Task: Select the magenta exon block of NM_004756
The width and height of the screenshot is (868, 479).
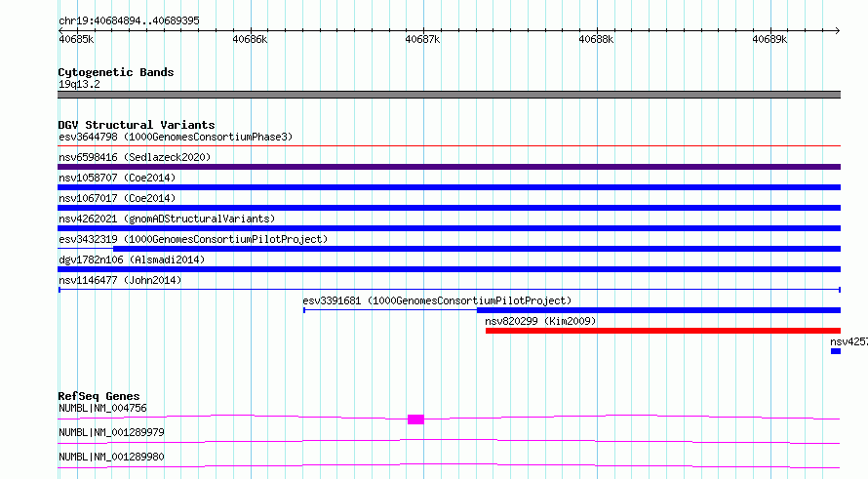Action: click(x=415, y=419)
